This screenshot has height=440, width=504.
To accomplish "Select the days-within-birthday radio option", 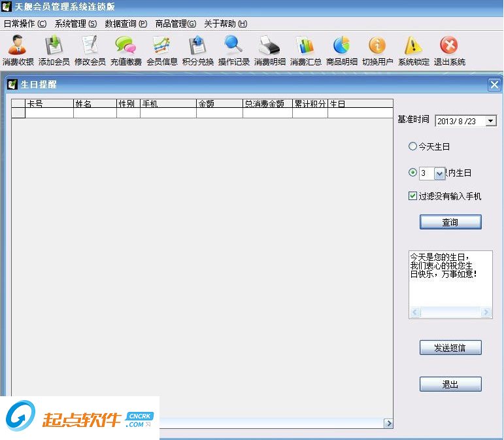I will pos(412,173).
